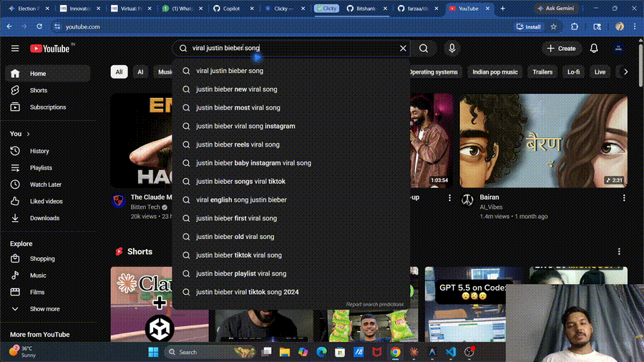This screenshot has height=362, width=644.
Task: Open File Explorer from the taskbar
Action: tap(284, 352)
